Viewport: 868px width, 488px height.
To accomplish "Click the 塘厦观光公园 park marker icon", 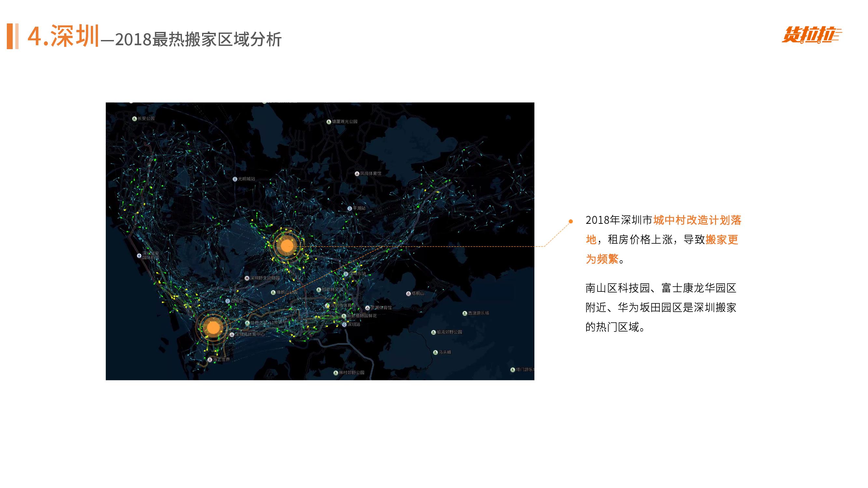I will 328,122.
